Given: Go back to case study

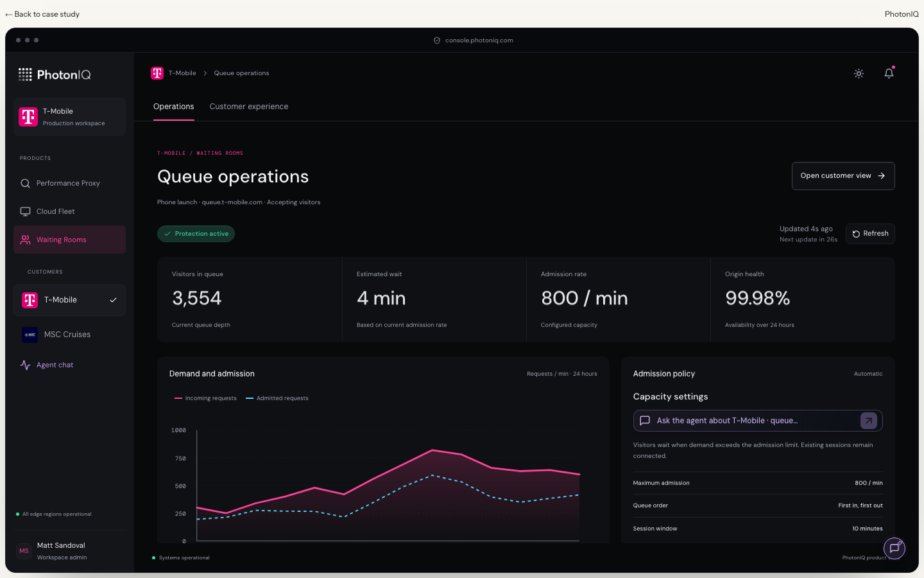Looking at the screenshot, I should [42, 14].
